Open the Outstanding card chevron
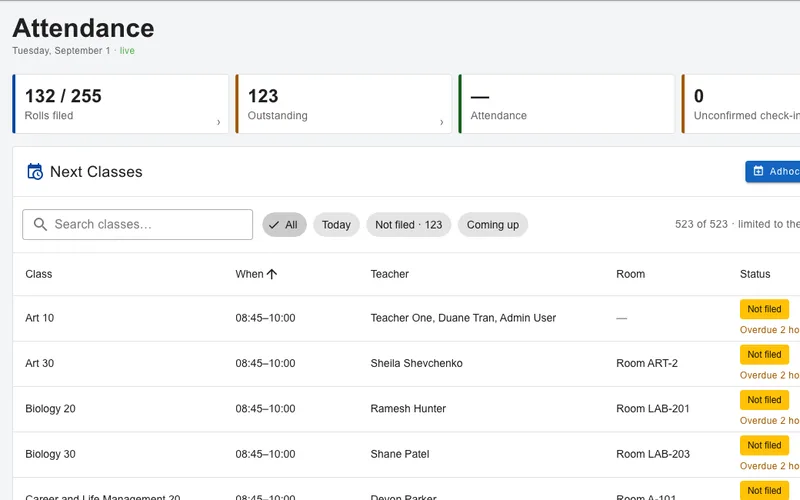800x500 pixels. (x=441, y=122)
